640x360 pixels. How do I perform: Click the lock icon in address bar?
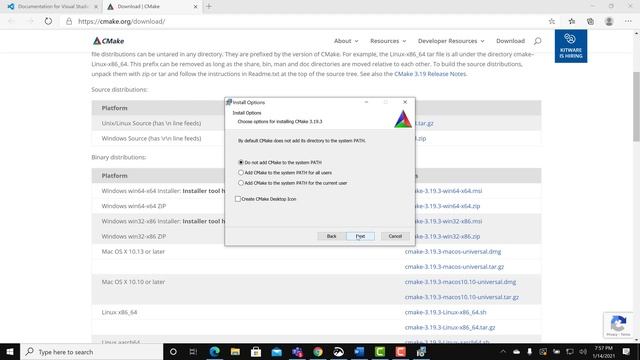(x=69, y=21)
